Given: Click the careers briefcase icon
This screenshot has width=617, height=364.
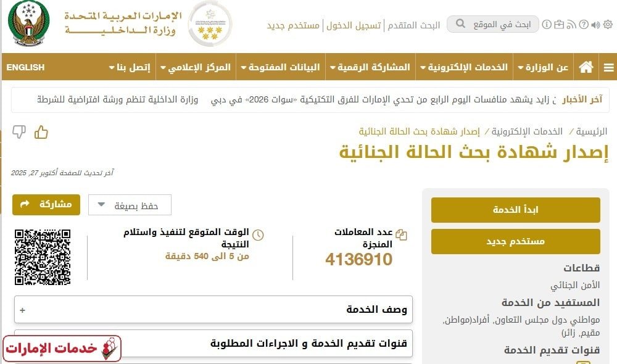Looking at the screenshot, I should (559, 24).
